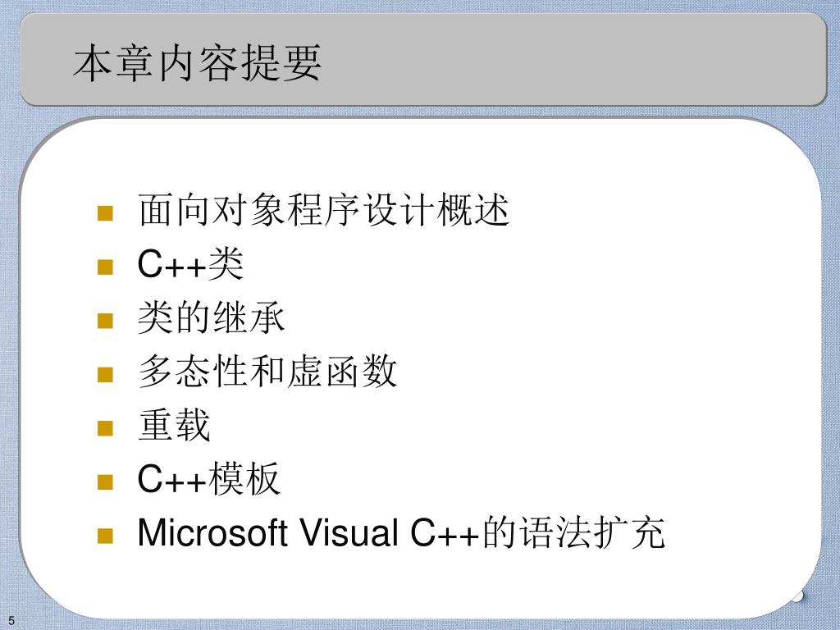Click the C++模板 line

[209, 479]
